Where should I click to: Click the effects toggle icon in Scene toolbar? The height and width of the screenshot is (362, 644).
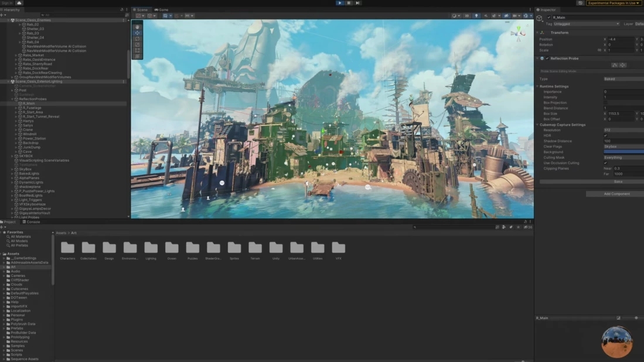(x=495, y=16)
